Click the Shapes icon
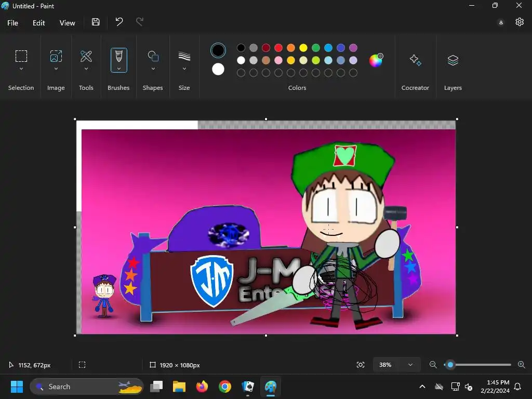The height and width of the screenshot is (399, 532). tap(153, 56)
